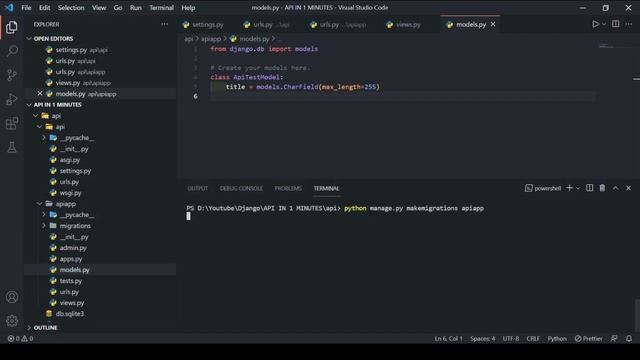Image resolution: width=640 pixels, height=360 pixels.
Task: Open the Testing flask view
Action: (x=12, y=147)
